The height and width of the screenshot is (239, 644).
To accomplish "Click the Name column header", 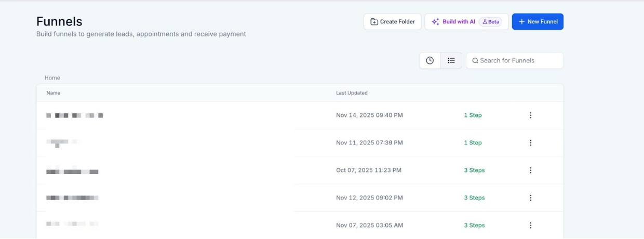I will point(53,93).
